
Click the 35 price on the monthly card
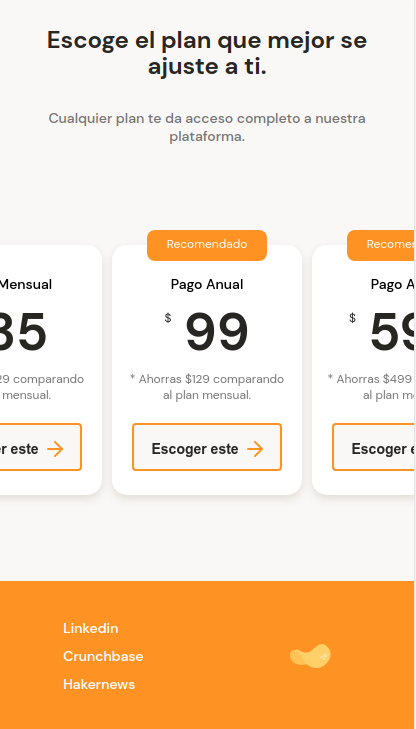[x=22, y=332]
